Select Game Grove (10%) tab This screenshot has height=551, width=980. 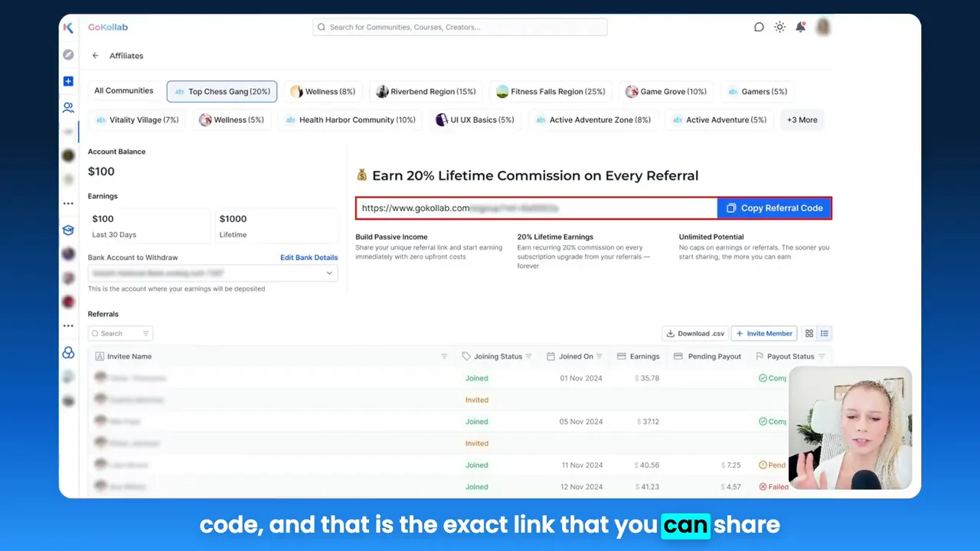[666, 92]
